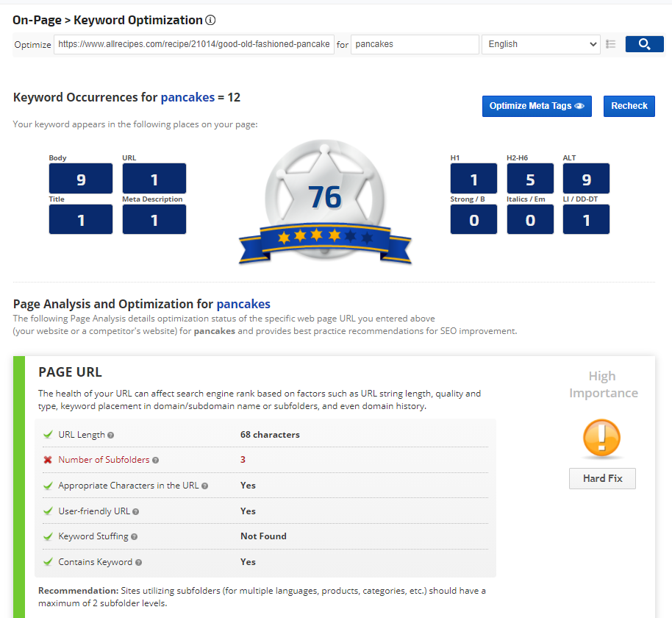Click the list icon next to language selector
This screenshot has width=672, height=618.
[610, 44]
